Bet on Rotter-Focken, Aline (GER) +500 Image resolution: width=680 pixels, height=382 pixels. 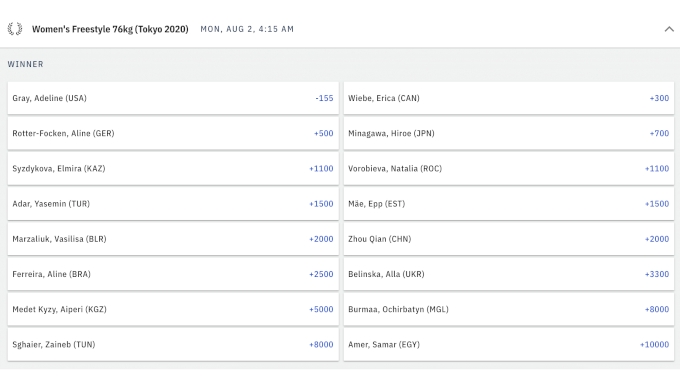coord(173,133)
